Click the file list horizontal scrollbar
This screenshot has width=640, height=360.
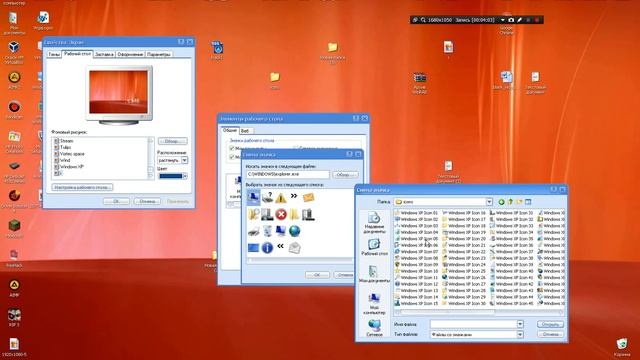480,313
